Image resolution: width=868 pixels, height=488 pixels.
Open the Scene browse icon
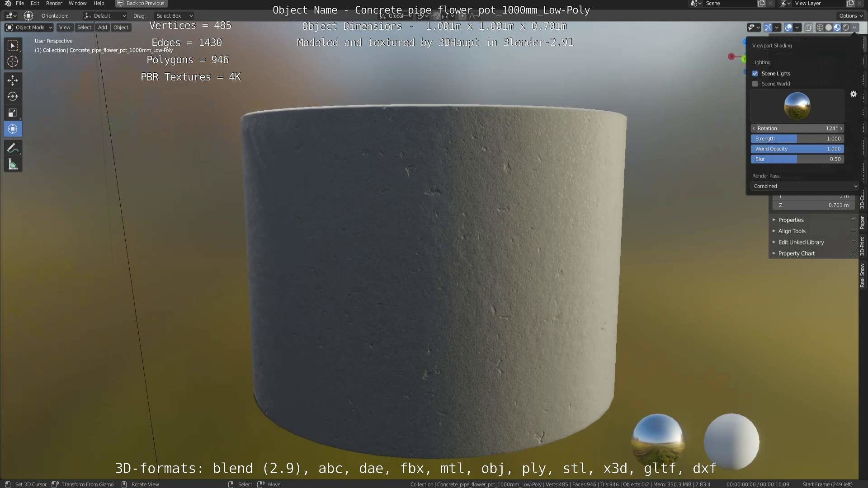tap(695, 3)
